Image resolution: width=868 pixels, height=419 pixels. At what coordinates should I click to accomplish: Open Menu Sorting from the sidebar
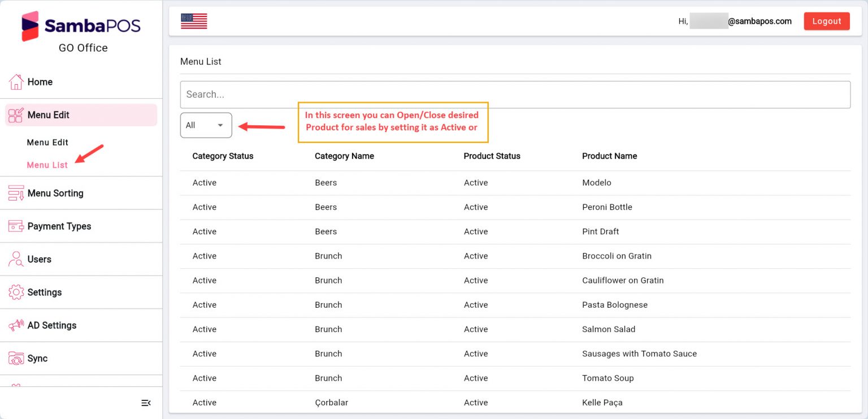coord(16,193)
